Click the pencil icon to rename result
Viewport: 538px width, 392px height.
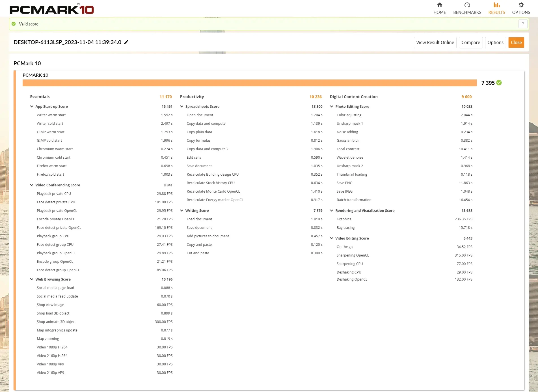(x=126, y=42)
